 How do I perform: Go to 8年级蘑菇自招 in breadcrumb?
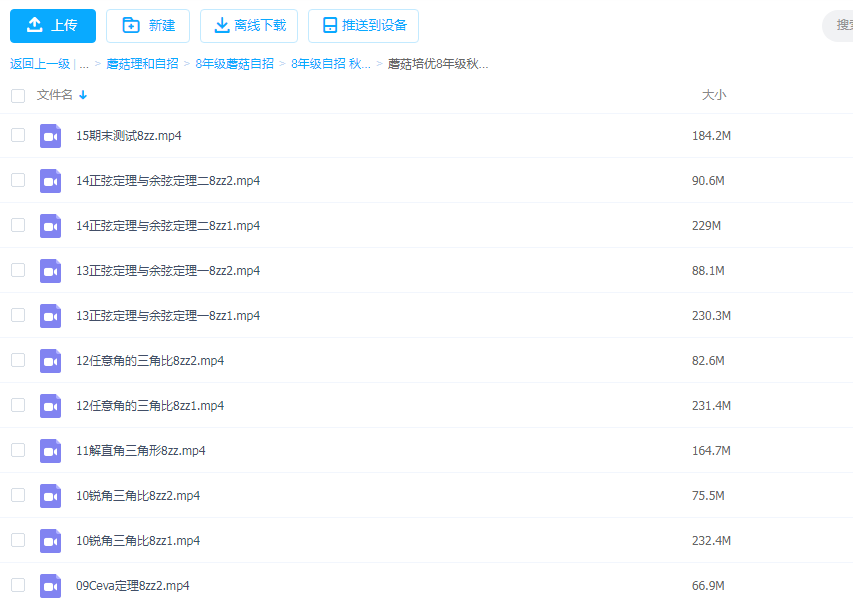pyautogui.click(x=234, y=64)
